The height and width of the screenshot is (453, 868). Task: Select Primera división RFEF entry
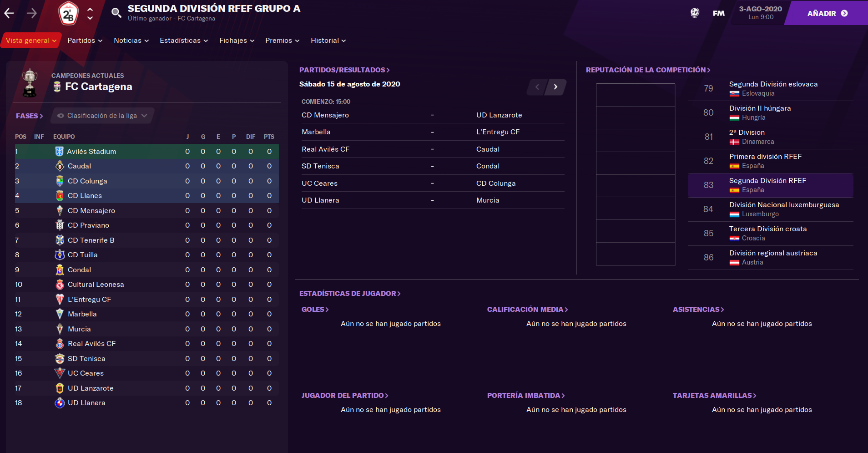[770, 161]
